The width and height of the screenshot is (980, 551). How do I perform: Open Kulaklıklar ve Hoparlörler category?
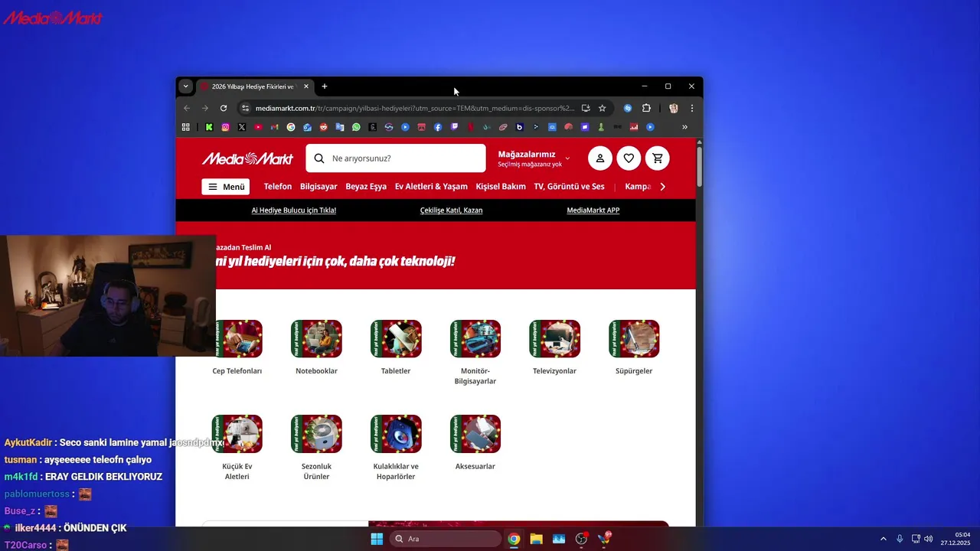pyautogui.click(x=396, y=448)
